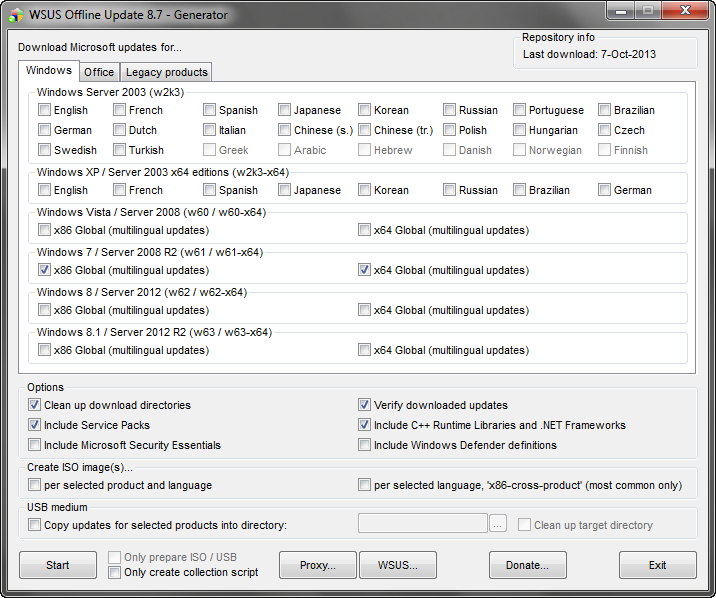
Task: Click the Donate... button
Action: pyautogui.click(x=527, y=565)
